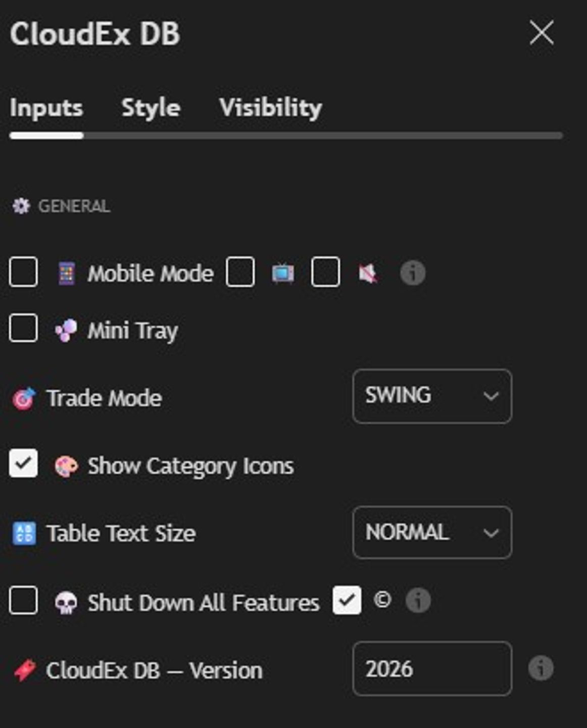
Task: Click the Mobile Mode phone icon
Action: pos(67,274)
